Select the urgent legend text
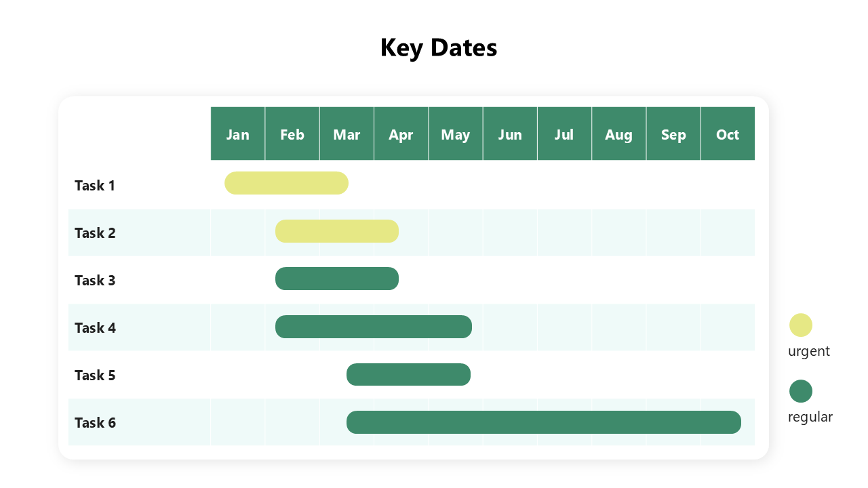 pos(809,351)
